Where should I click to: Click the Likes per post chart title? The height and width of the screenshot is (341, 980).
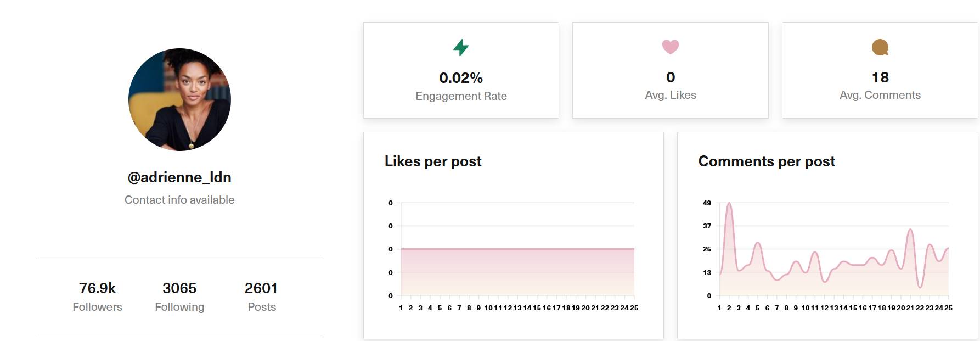tap(433, 161)
